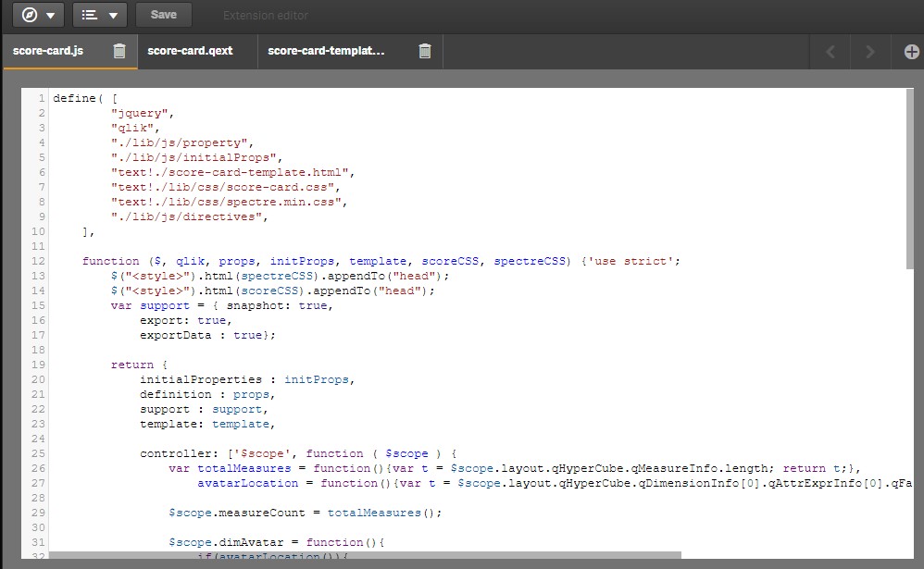This screenshot has height=569, width=924.
Task: Click the left chevron to navigate tabs
Action: tap(830, 51)
